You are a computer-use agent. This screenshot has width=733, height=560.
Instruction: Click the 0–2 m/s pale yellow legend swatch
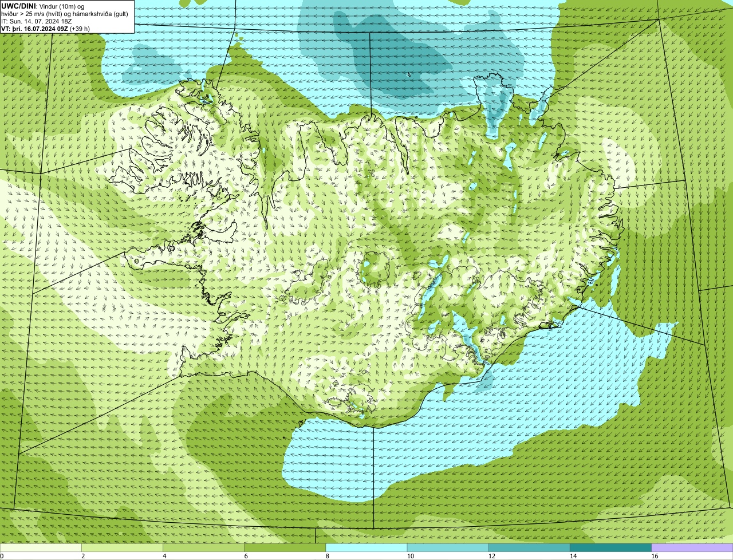point(41,547)
